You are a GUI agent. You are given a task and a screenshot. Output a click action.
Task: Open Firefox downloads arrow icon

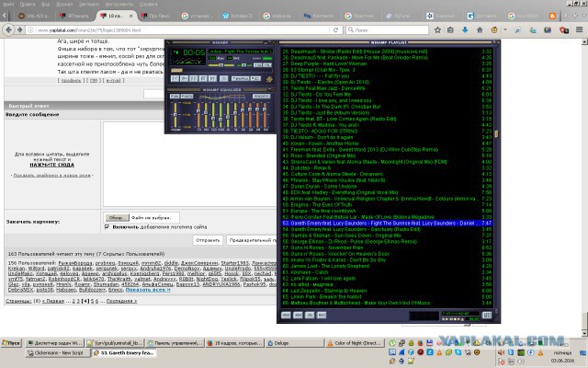[x=465, y=29]
